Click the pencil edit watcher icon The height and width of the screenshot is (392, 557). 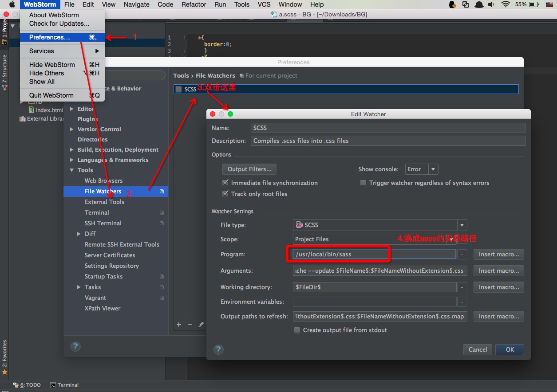201,325
